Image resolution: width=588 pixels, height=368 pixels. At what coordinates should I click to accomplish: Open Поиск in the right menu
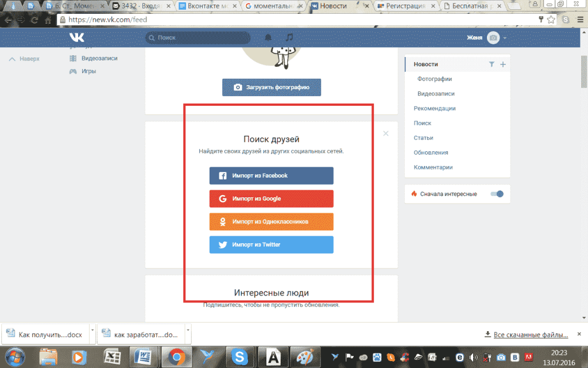click(x=422, y=123)
